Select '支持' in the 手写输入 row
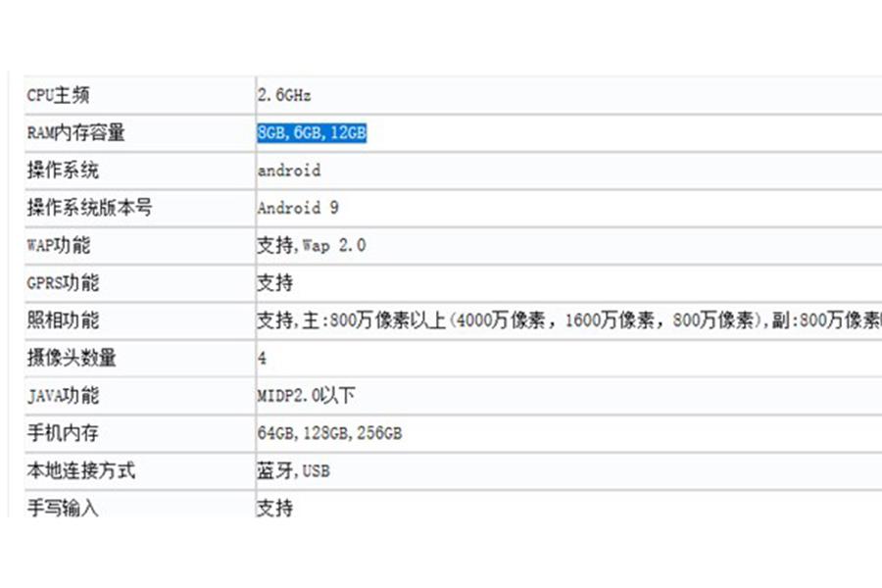The height and width of the screenshot is (588, 882). (x=275, y=508)
